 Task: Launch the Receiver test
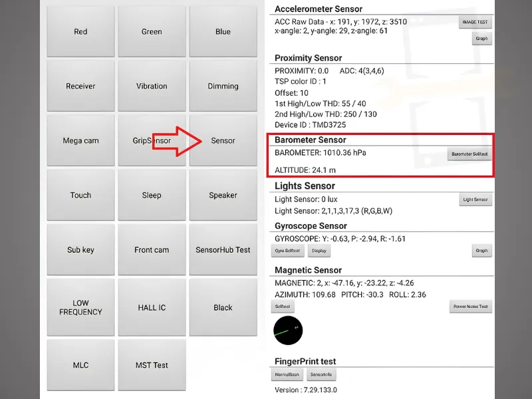click(80, 86)
